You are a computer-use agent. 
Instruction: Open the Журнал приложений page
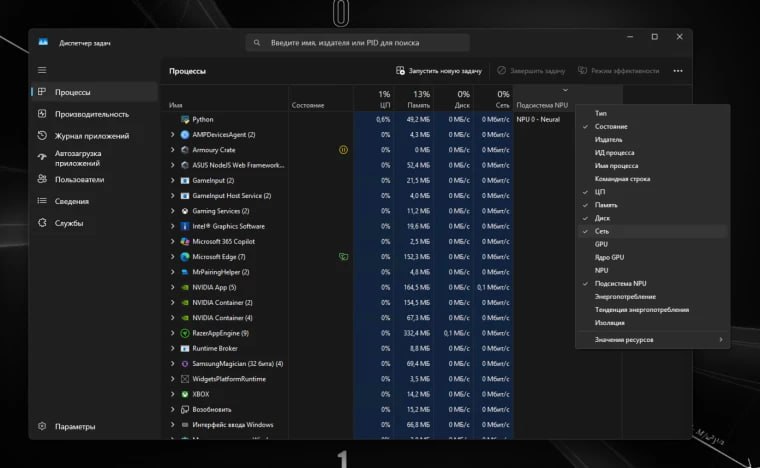point(94,136)
